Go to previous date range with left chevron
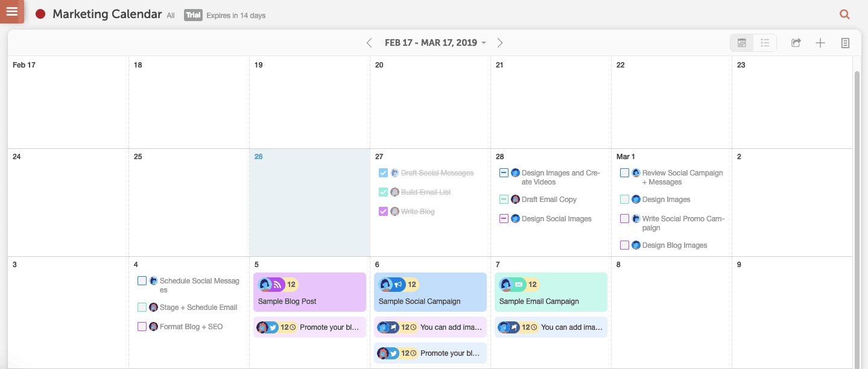 [369, 43]
